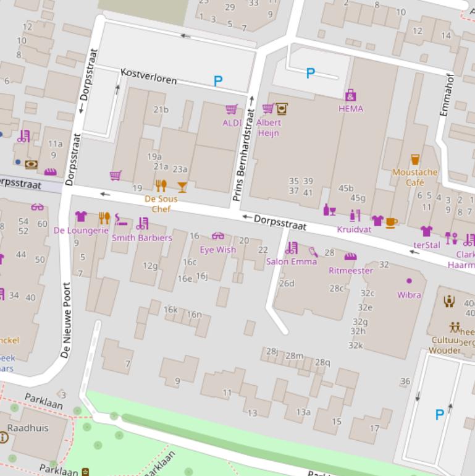This screenshot has height=476, width=475.
Task: Click the Emmahof street name
Action: click(447, 95)
